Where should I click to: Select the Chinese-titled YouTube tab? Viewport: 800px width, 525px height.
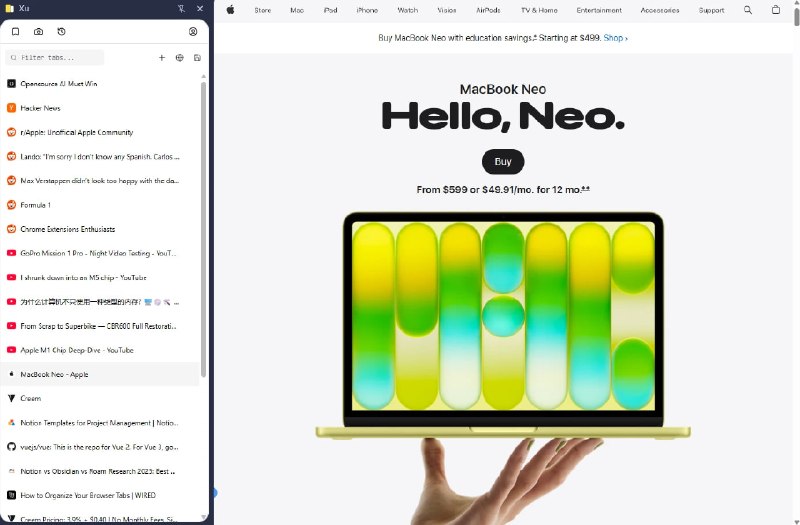[x=100, y=302]
